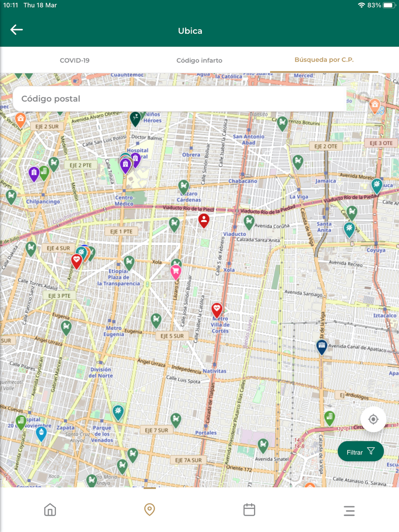Select green pin right of Metro Eugenia
Image resolution: width=399 pixels, height=532 pixels.
point(156,321)
